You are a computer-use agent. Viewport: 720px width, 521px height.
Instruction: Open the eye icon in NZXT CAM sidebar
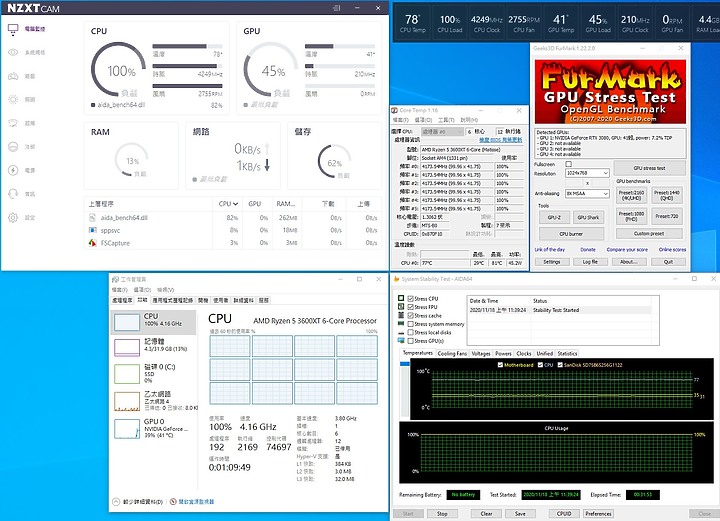[13, 52]
